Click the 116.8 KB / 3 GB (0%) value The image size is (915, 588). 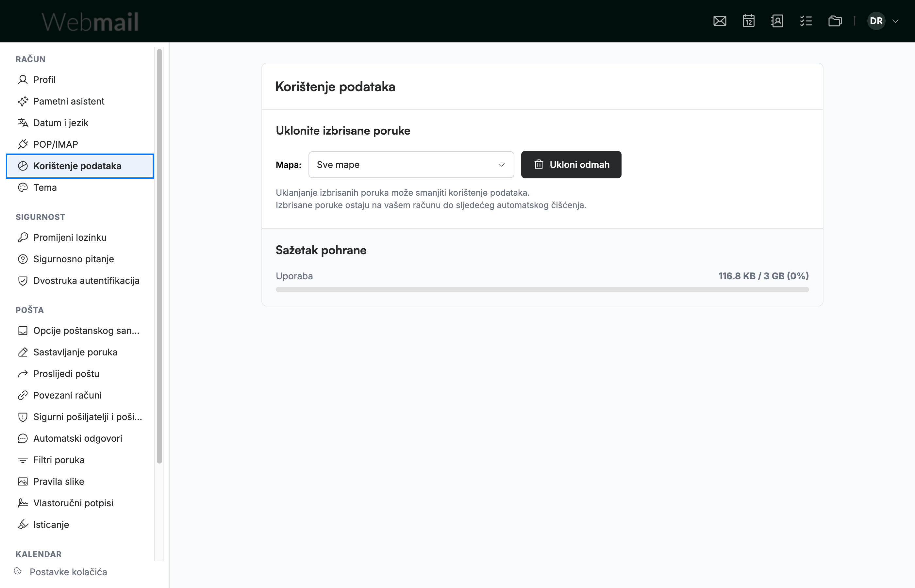763,276
